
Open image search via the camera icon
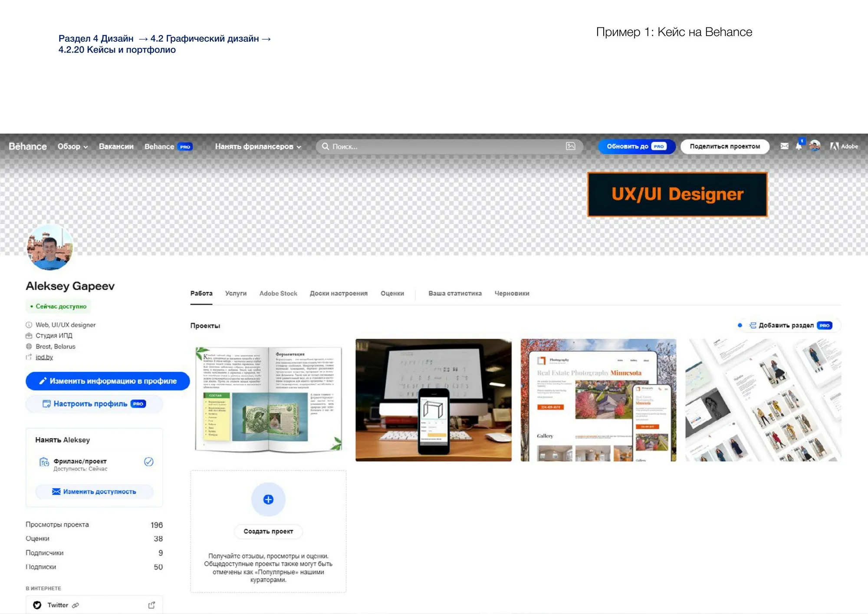(571, 146)
